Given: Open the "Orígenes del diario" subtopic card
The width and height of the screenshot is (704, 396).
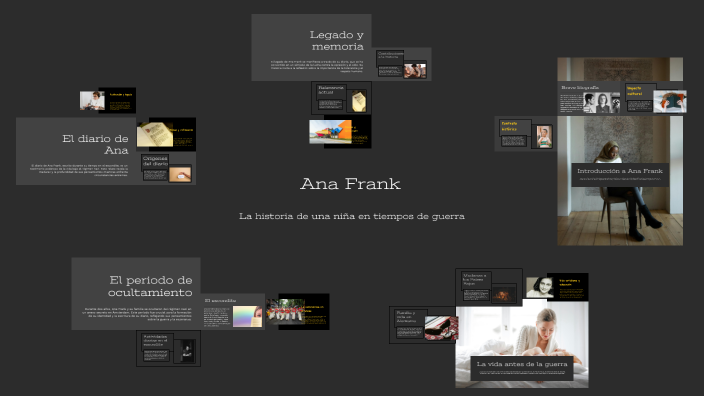Looking at the screenshot, I should tap(166, 168).
